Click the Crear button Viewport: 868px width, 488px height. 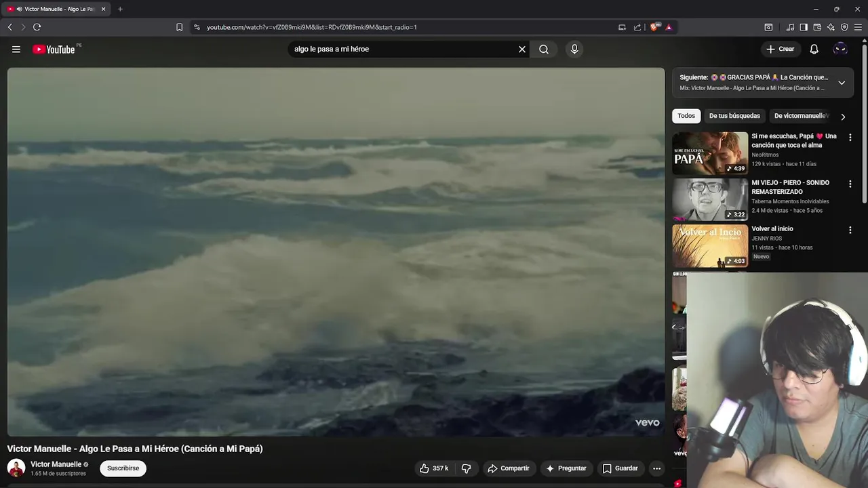(x=780, y=49)
